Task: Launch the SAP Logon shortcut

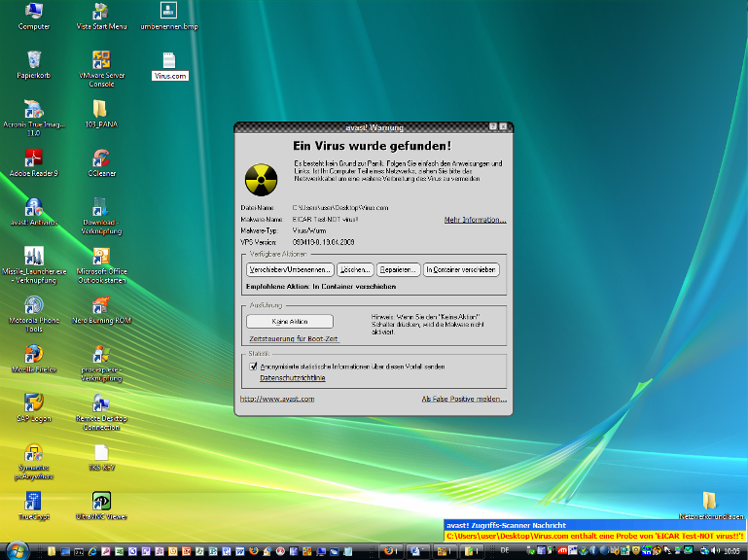Action: pos(34,407)
